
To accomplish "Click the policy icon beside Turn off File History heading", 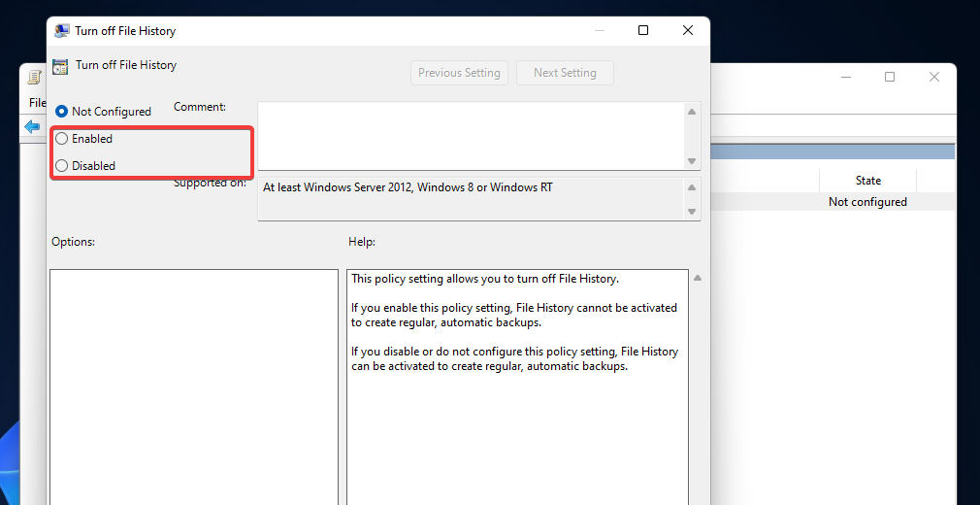I will (60, 66).
